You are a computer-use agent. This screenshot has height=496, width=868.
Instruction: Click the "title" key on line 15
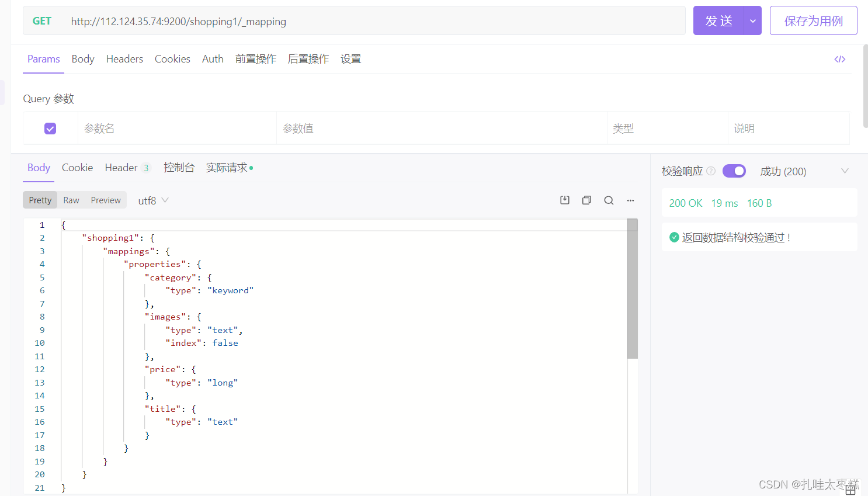(163, 409)
